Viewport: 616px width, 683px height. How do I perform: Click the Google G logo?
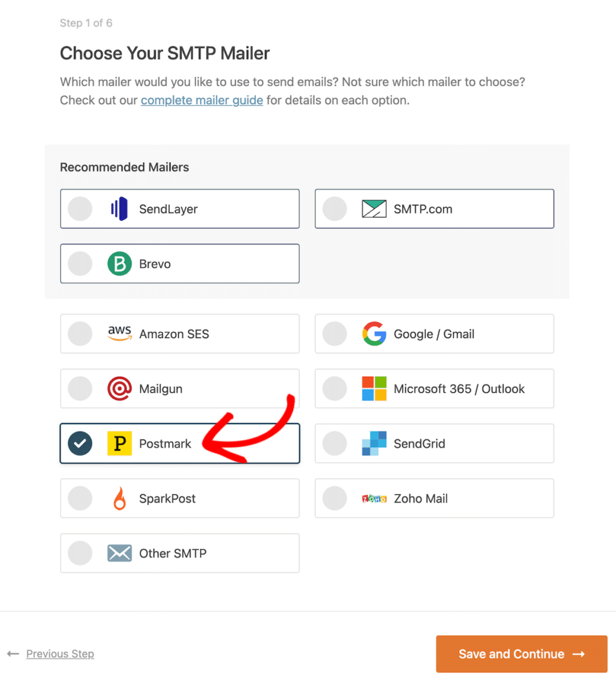(374, 334)
